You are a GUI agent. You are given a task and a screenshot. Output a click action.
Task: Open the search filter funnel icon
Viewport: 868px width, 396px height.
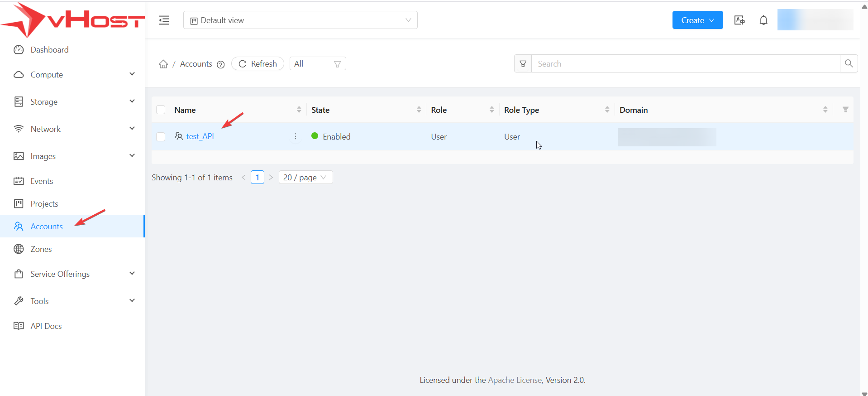(x=523, y=64)
